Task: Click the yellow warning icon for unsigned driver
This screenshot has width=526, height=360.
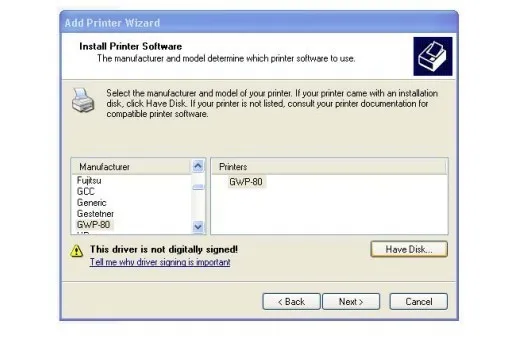Action: [76, 251]
